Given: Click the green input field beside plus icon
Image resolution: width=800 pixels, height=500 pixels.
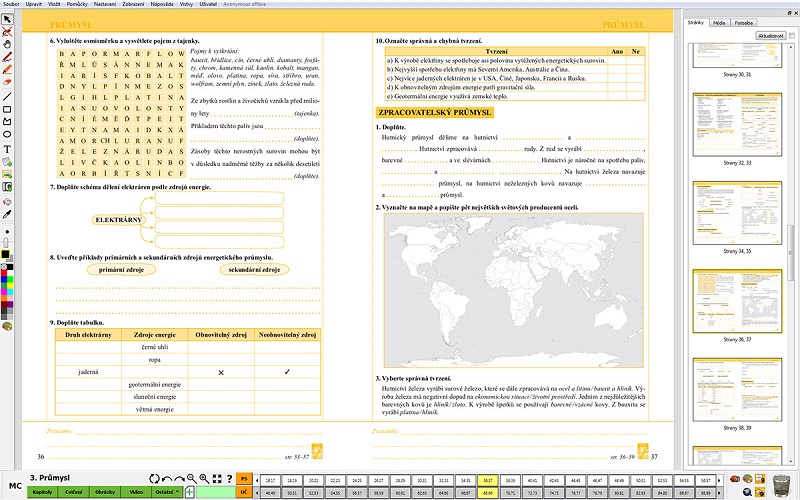Looking at the screenshot, I should tap(214, 492).
